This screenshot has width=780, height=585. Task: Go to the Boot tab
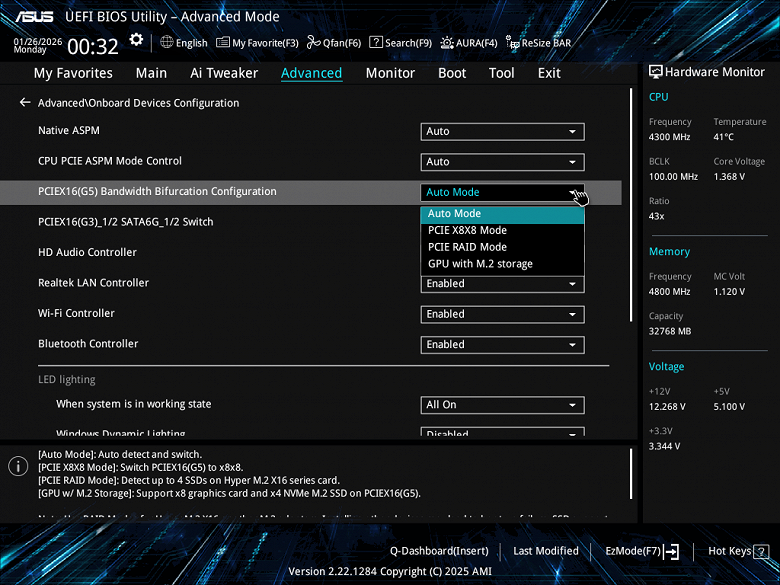tap(452, 73)
